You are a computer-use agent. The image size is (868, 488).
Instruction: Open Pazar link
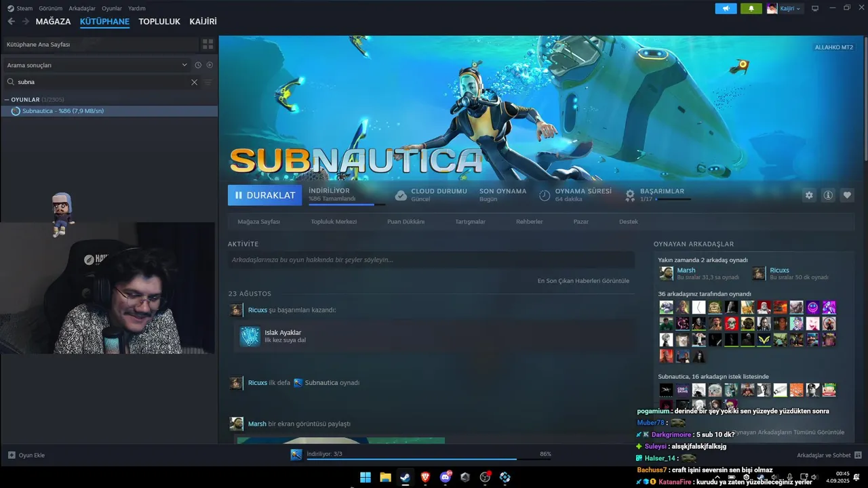(x=581, y=222)
